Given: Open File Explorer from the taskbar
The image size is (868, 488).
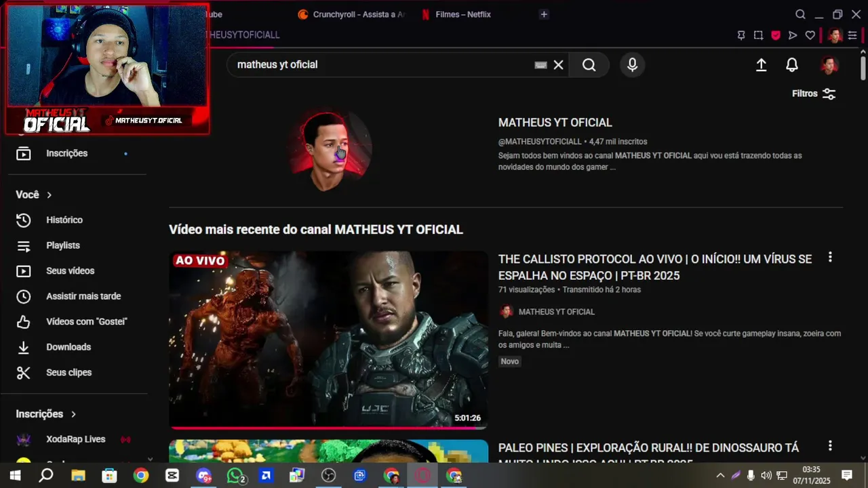Looking at the screenshot, I should click(x=78, y=476).
